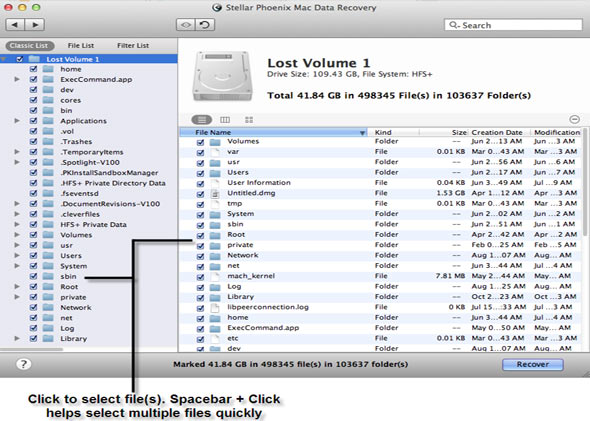Toggle checkbox for sidebar Applications folder

tap(33, 121)
